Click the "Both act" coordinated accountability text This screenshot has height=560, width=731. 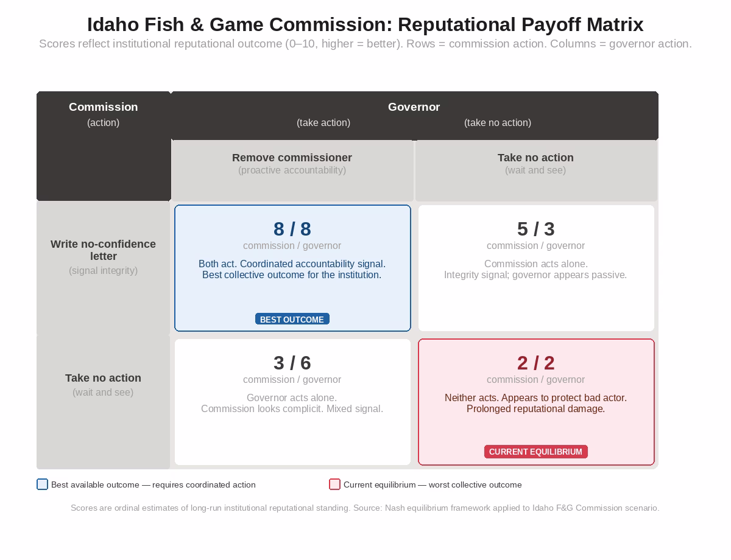click(292, 269)
